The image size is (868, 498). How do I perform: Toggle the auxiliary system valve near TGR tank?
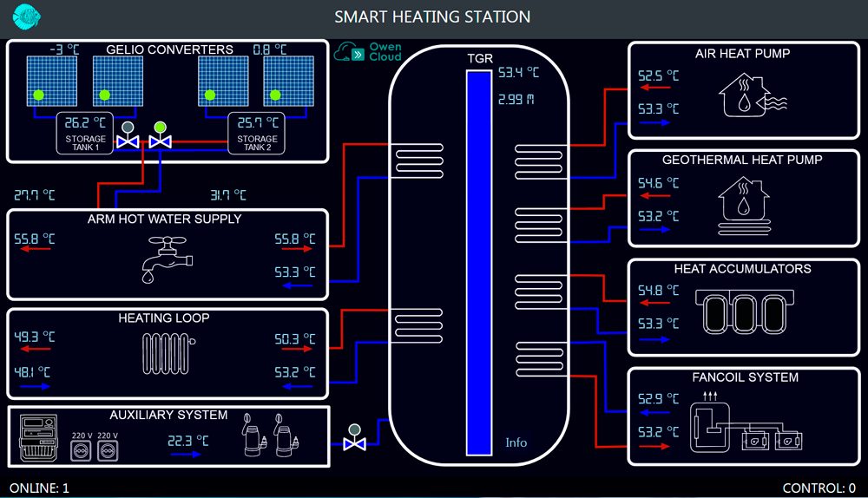click(x=353, y=441)
